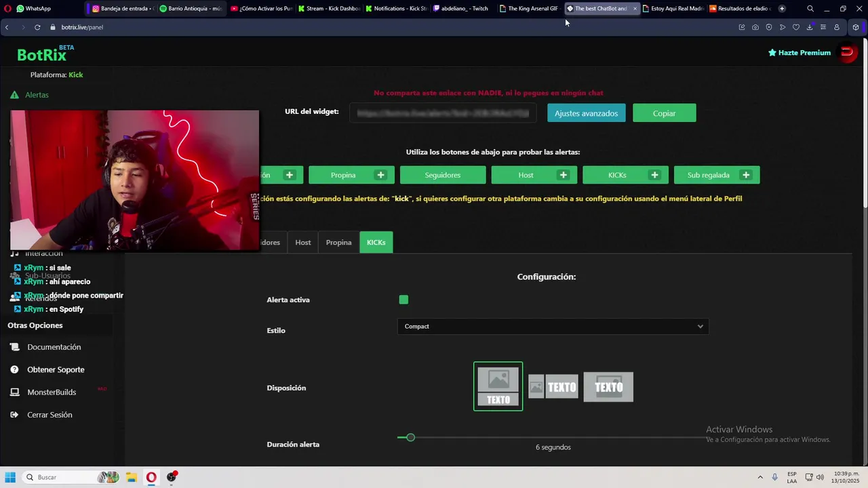Select Cerrar Sesión in the sidebar
The height and width of the screenshot is (488, 868).
click(x=50, y=415)
